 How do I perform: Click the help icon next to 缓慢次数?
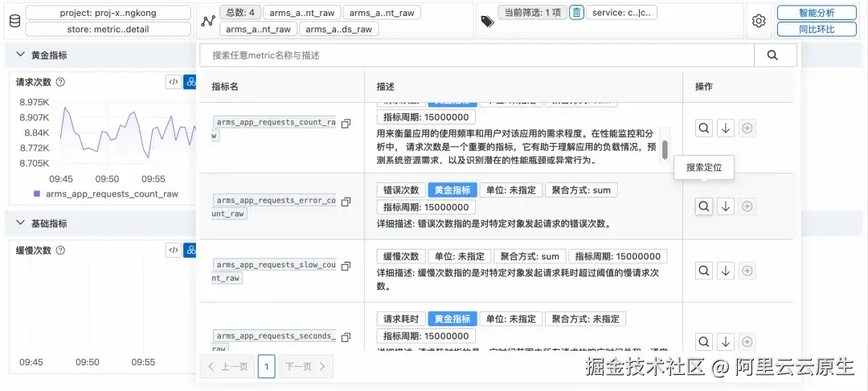pyautogui.click(x=61, y=250)
